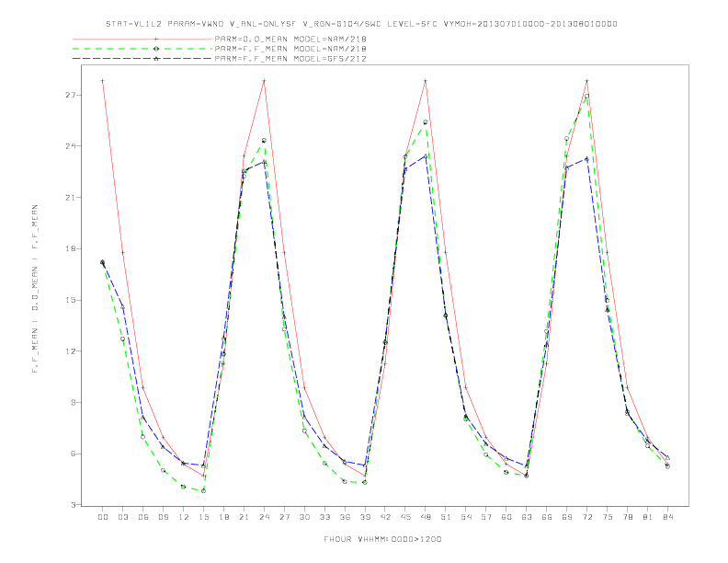Click x-axis forecast hour label 12
The height and width of the screenshot is (563, 728).
(x=184, y=517)
